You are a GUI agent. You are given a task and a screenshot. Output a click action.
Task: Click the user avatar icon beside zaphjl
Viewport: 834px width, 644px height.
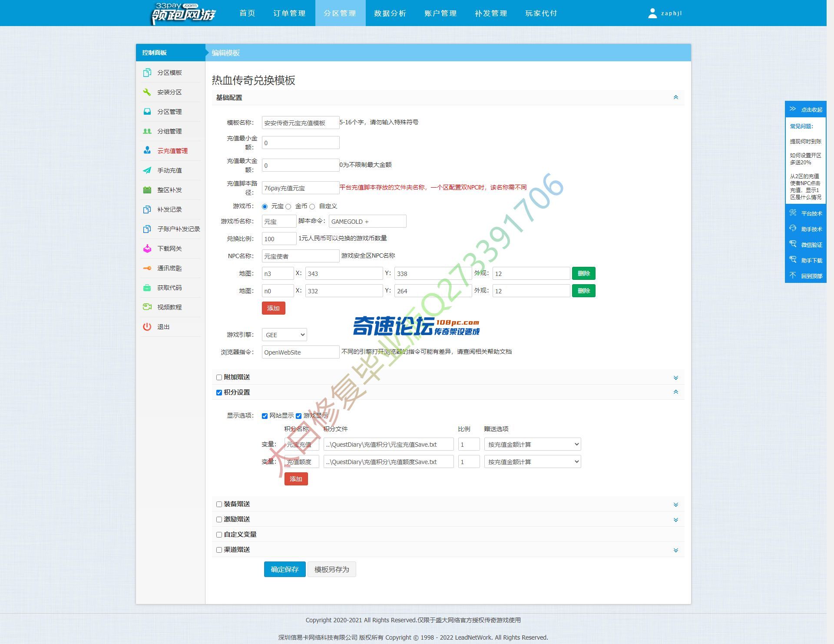652,13
